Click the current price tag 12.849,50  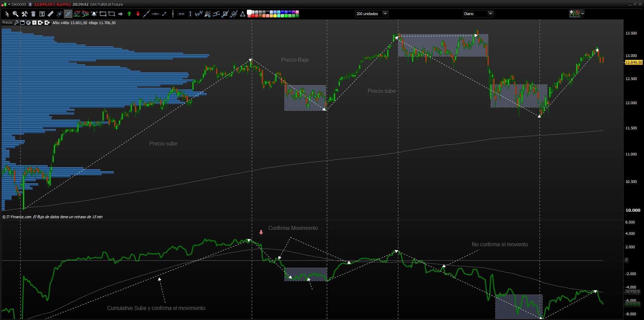[634, 62]
